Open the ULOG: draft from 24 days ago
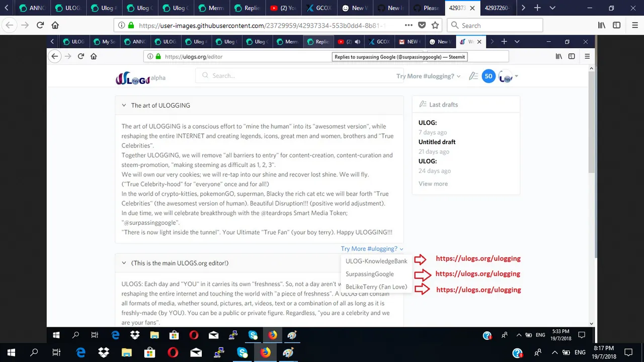Viewport: 644px width, 362px height. 428,161
